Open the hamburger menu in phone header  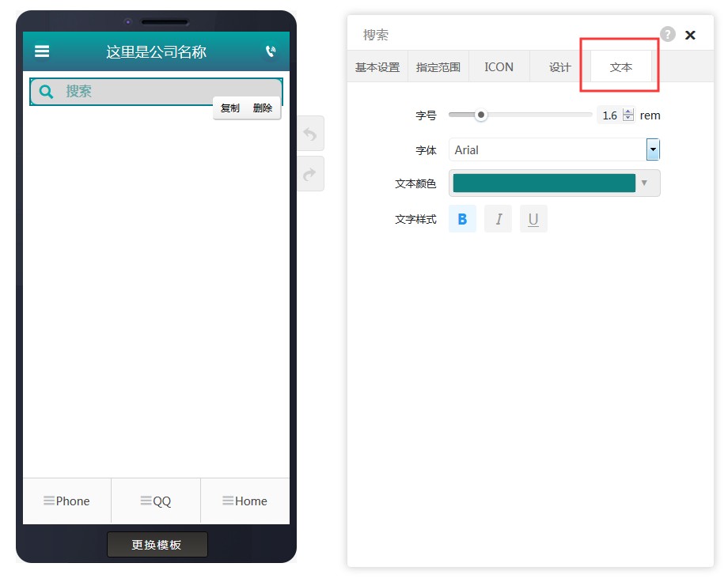42,51
